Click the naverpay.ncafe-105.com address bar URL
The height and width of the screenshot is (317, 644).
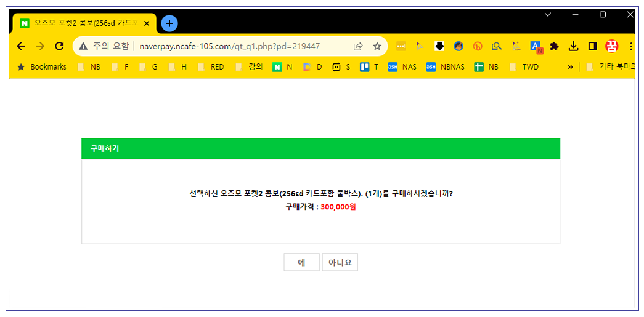(x=230, y=46)
